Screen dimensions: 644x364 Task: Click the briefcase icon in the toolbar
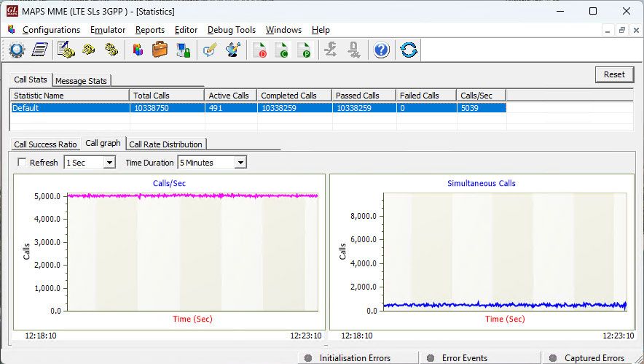pos(160,50)
